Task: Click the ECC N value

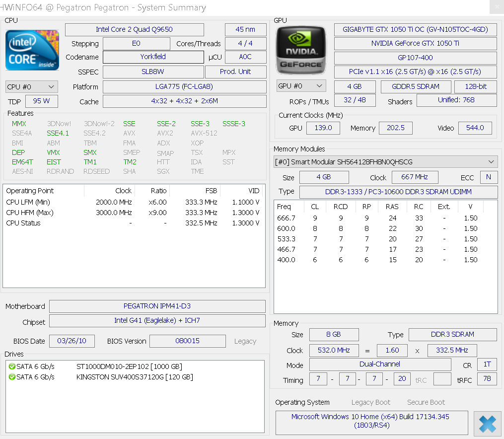Action: pyautogui.click(x=489, y=177)
